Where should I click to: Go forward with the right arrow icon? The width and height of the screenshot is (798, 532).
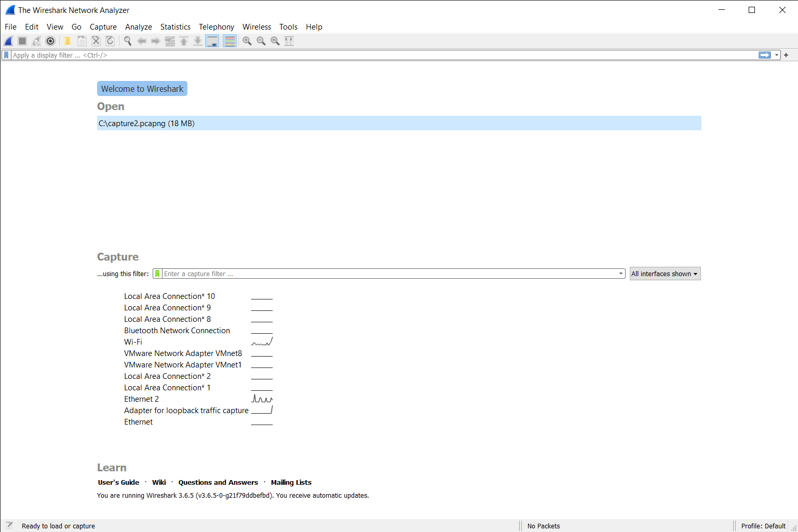click(x=155, y=41)
